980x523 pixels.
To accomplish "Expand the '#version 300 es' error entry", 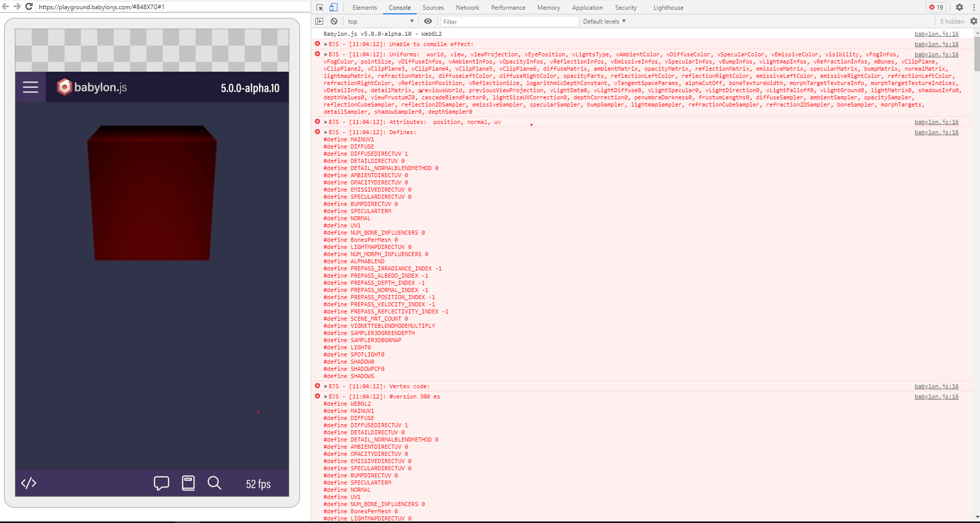I will tap(326, 396).
